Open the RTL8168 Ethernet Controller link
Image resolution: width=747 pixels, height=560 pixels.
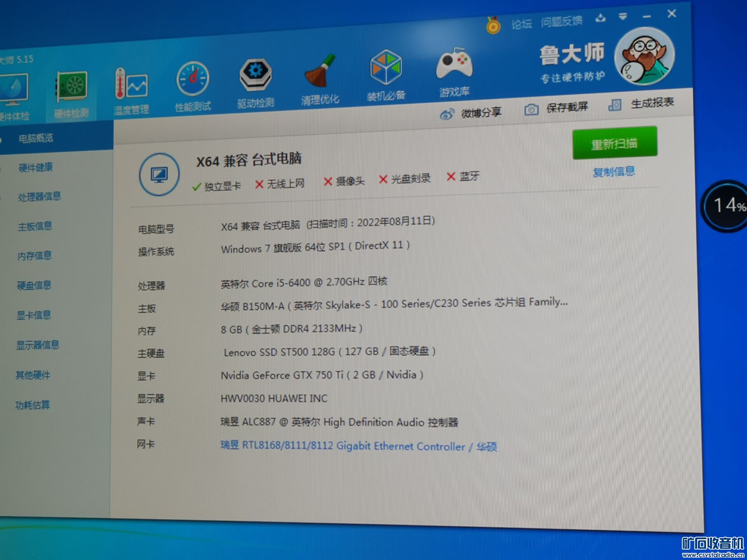point(359,446)
